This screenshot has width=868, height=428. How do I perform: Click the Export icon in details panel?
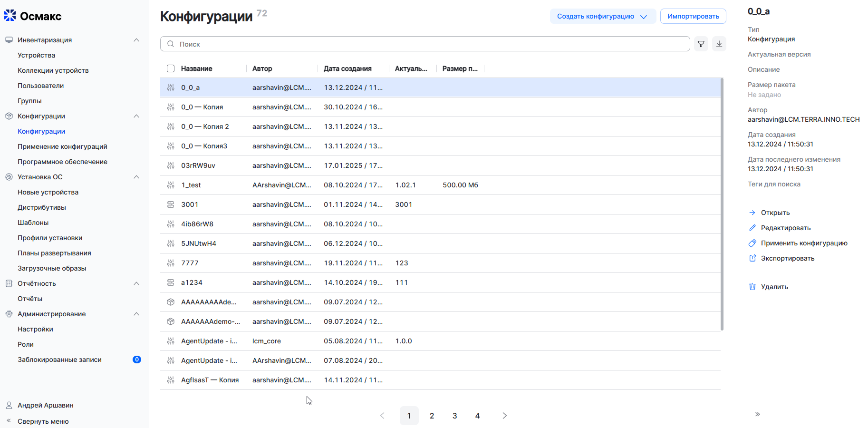tap(752, 258)
